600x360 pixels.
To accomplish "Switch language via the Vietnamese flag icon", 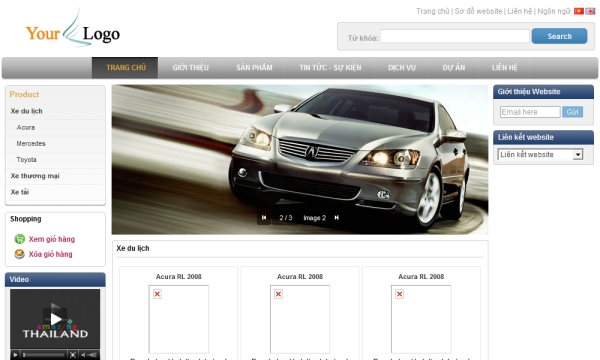I will coord(579,11).
